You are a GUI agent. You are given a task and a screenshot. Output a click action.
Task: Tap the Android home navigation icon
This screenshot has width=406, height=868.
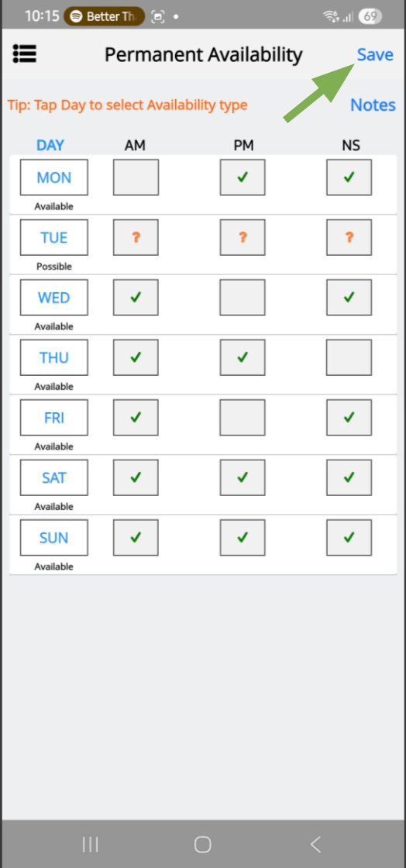click(x=203, y=844)
